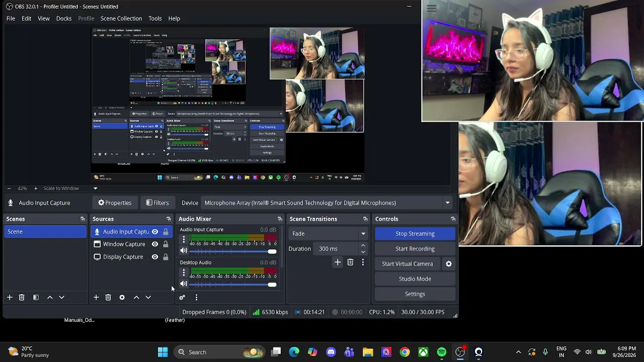Open the Filters for the selected source

[x=157, y=203]
